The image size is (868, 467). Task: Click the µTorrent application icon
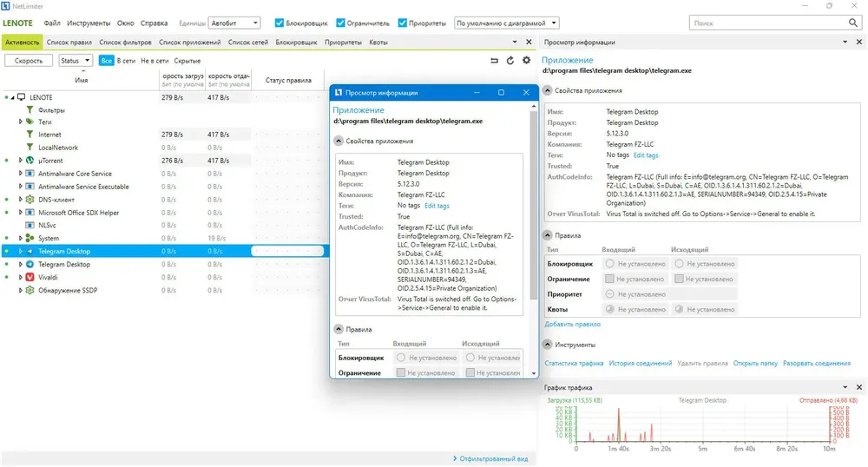[30, 161]
